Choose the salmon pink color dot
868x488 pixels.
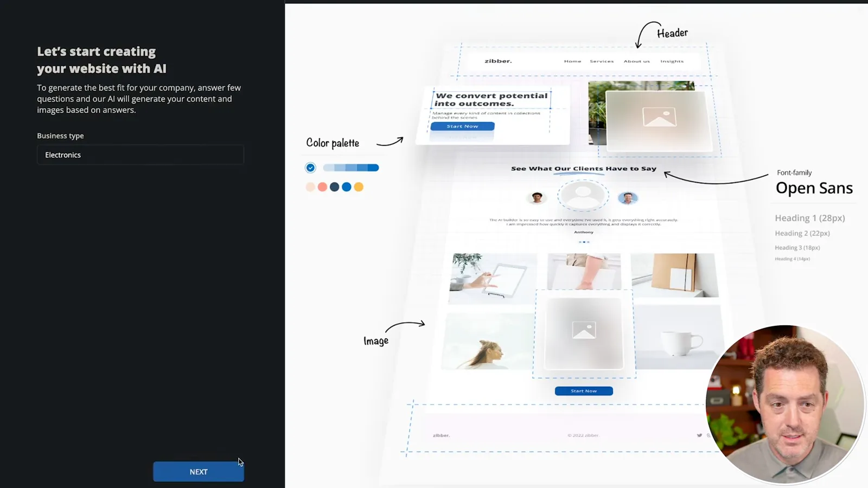pyautogui.click(x=322, y=187)
